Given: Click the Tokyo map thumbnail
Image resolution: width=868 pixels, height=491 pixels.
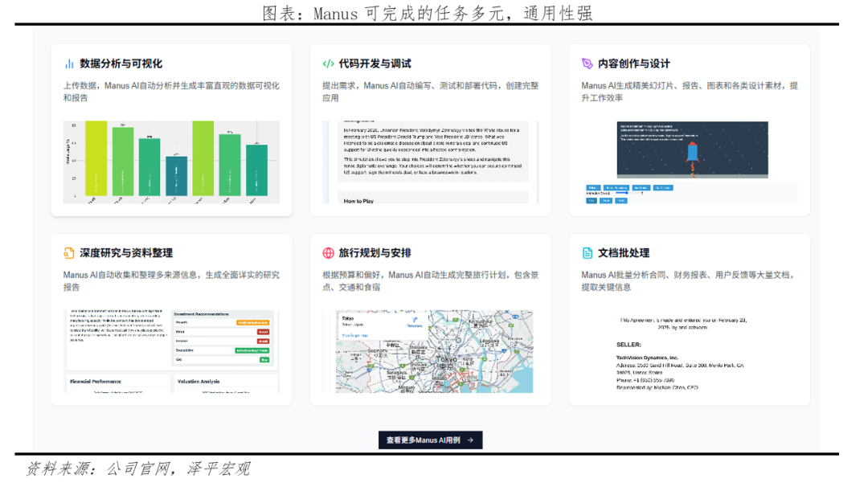Looking at the screenshot, I should 434,351.
